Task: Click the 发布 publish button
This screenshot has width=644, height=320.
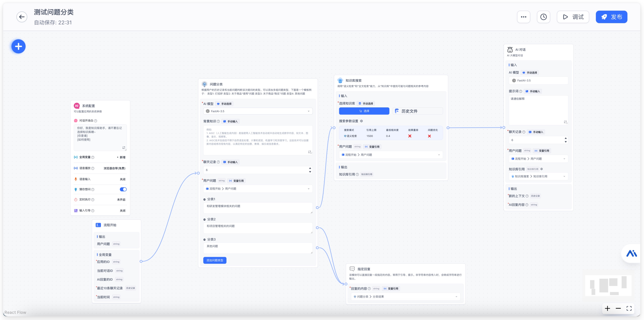Action: pyautogui.click(x=611, y=17)
